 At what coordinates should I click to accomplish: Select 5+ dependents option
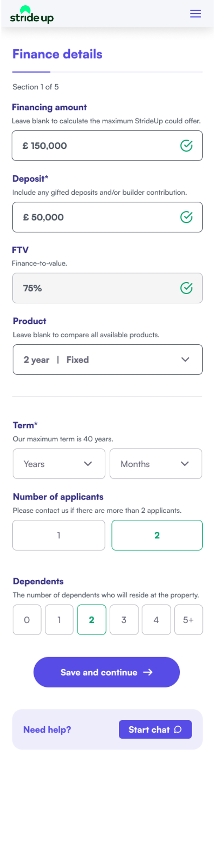coord(188,620)
